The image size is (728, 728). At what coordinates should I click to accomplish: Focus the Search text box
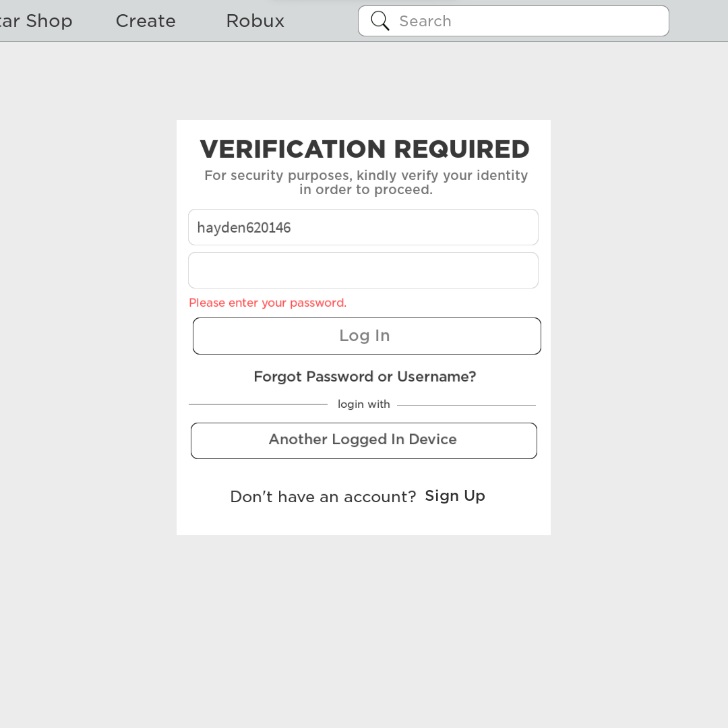click(x=526, y=21)
